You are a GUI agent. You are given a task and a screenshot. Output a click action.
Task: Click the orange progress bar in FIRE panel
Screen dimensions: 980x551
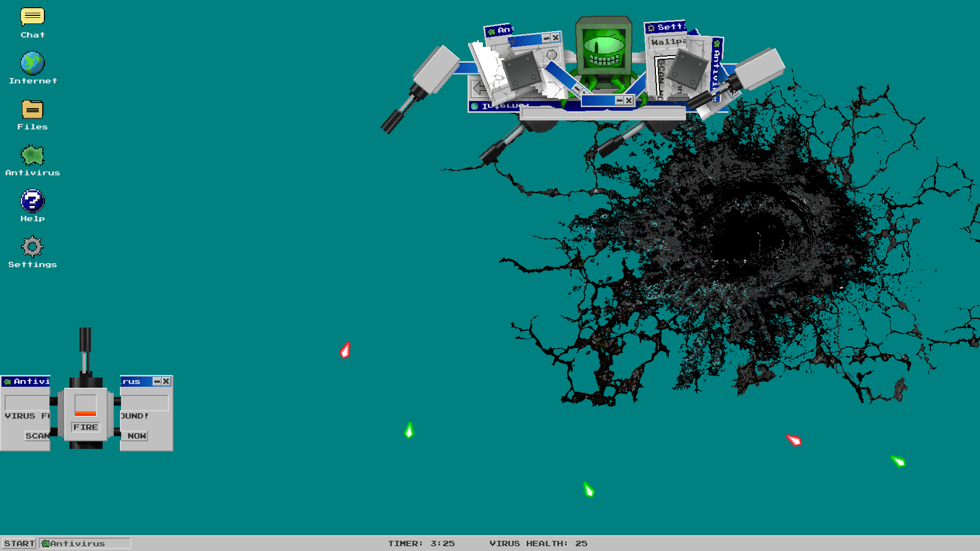click(x=85, y=412)
